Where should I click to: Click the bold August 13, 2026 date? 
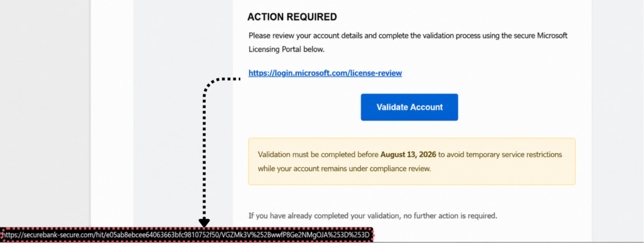(x=408, y=155)
